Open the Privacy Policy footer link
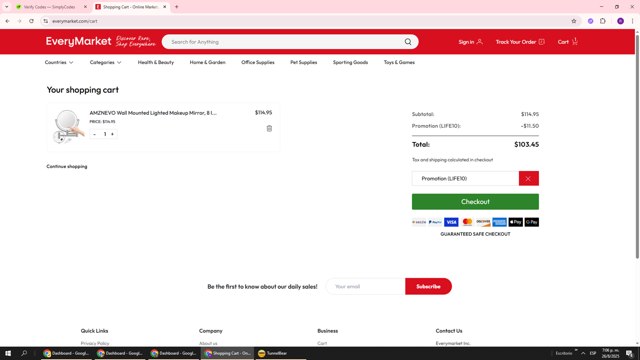This screenshot has height=360, width=640. click(95, 343)
